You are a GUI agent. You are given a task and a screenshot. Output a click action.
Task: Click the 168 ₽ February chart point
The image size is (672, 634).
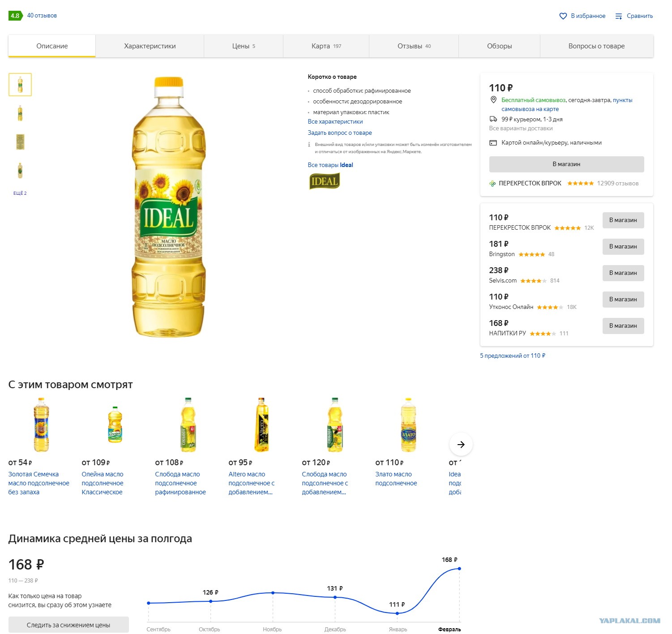click(459, 569)
